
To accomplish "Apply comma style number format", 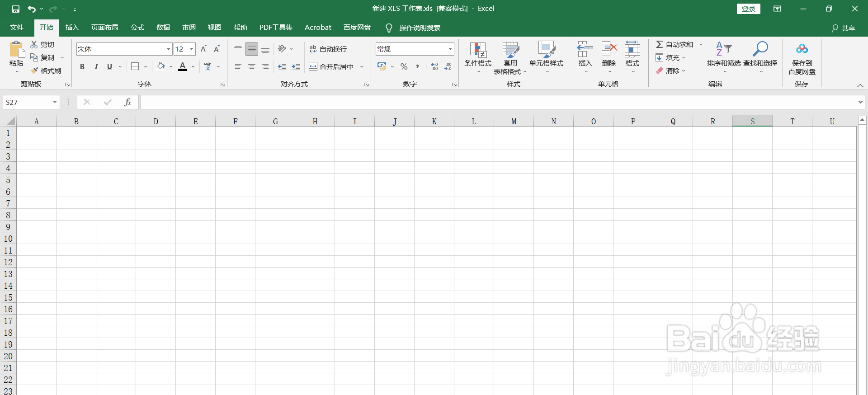I will (417, 66).
